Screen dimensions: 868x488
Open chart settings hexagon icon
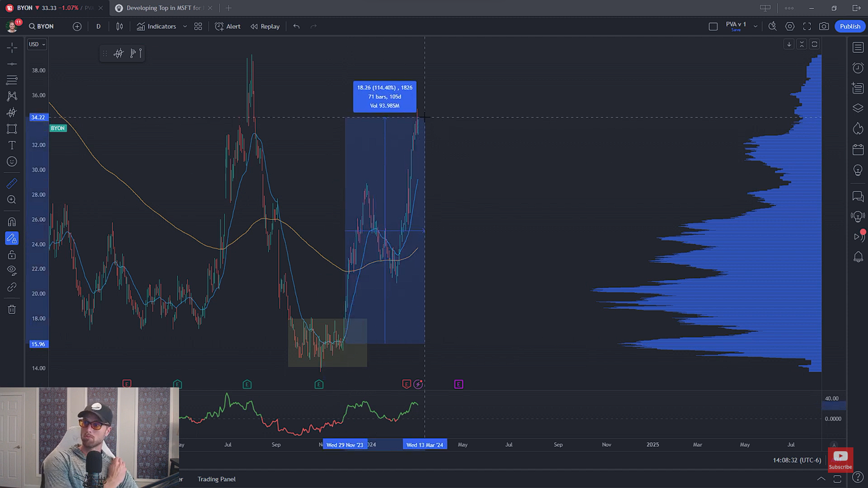pos(790,26)
